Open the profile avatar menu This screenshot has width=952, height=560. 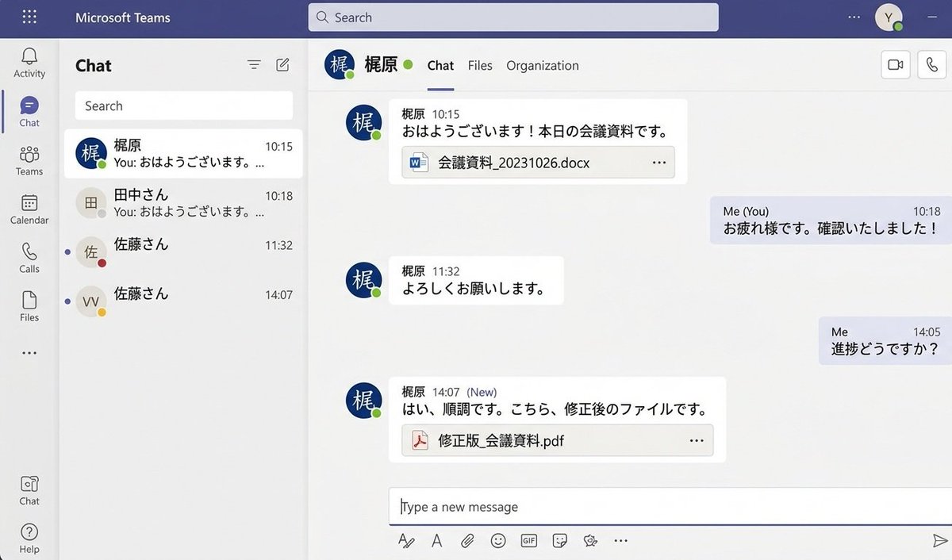[889, 17]
